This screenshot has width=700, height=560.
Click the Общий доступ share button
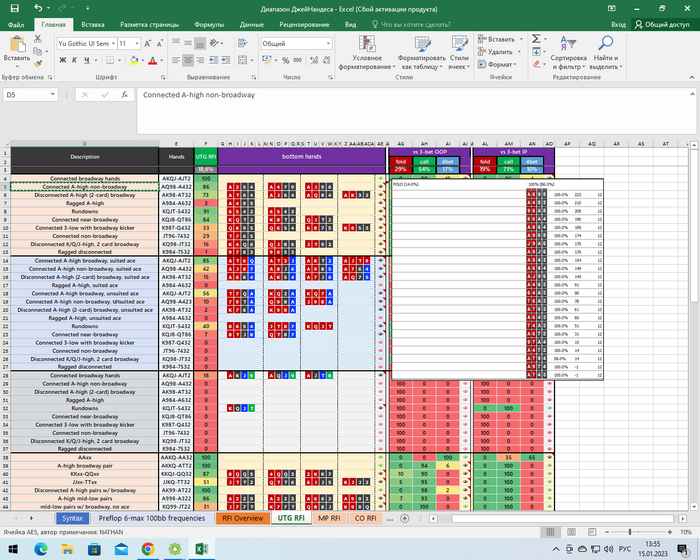[662, 25]
